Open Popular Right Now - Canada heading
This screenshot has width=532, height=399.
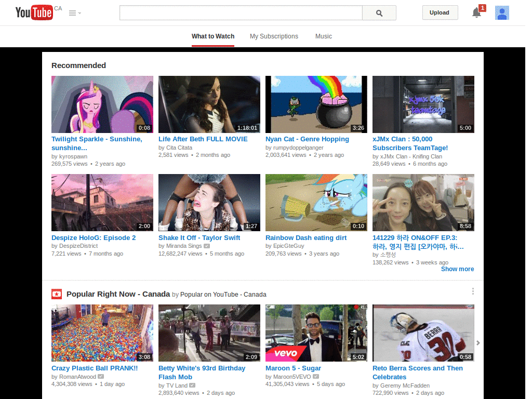pos(118,294)
